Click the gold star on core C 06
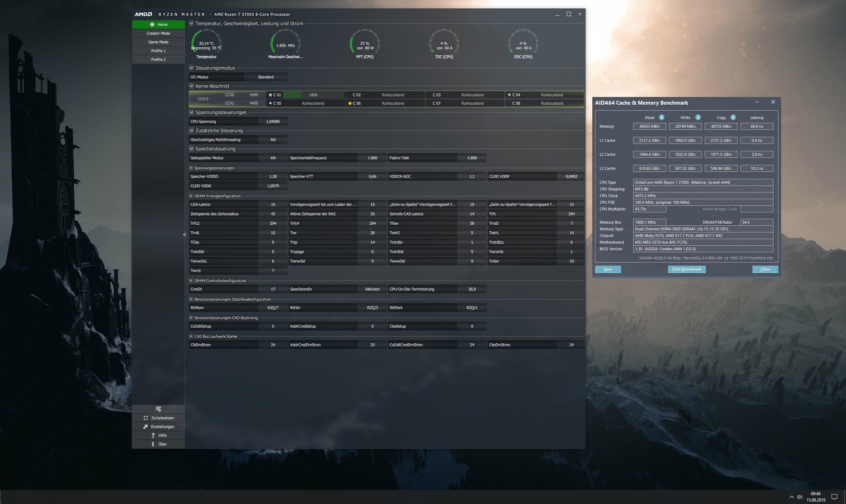This screenshot has width=846, height=504. pos(350,103)
